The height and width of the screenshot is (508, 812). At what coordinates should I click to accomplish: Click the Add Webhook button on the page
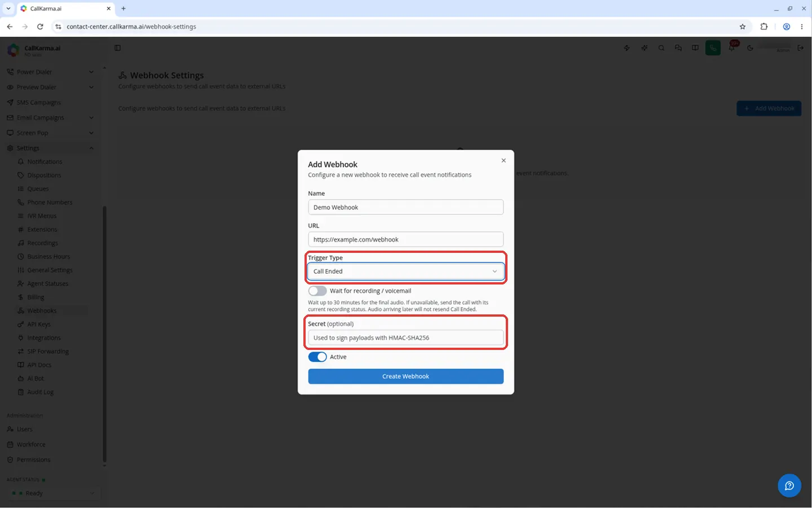[769, 108]
